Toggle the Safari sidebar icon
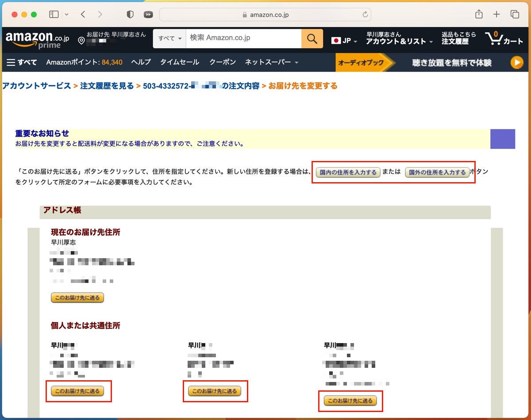The image size is (531, 420). (x=54, y=15)
